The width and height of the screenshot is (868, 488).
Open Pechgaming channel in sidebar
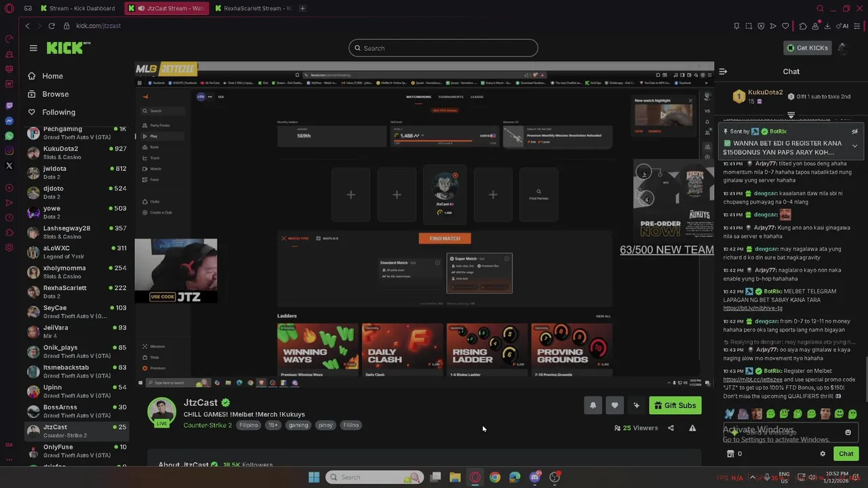pyautogui.click(x=76, y=133)
